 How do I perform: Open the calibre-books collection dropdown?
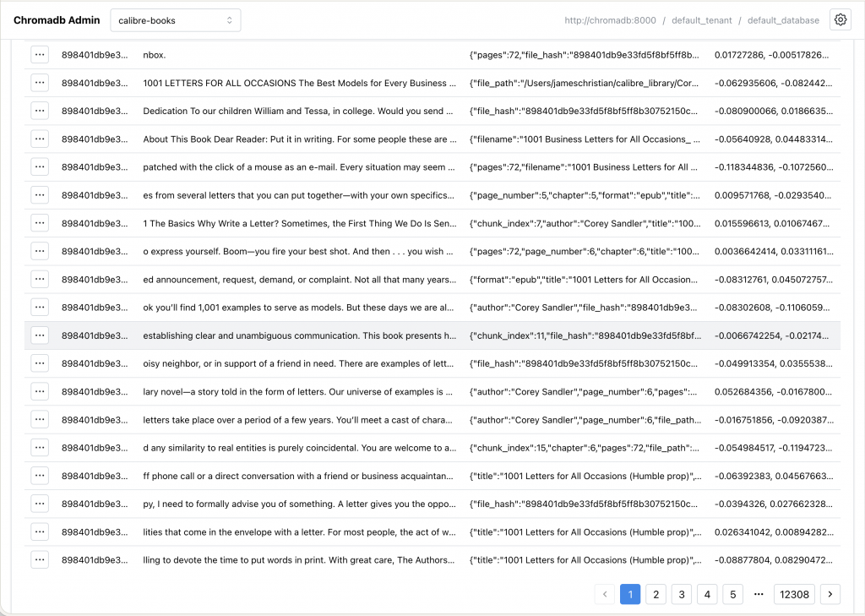tap(175, 20)
